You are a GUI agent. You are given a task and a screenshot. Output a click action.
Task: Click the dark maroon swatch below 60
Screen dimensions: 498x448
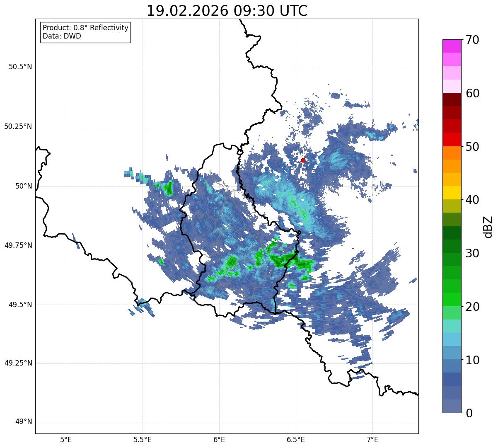coord(452,99)
